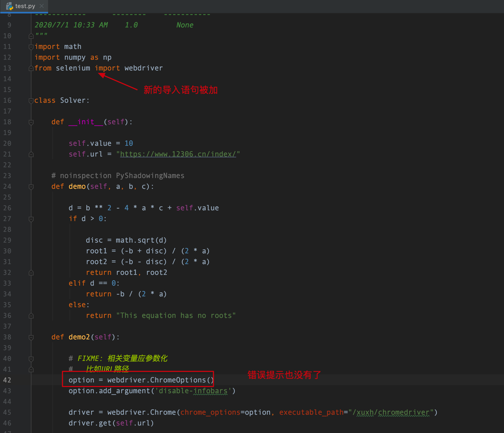Click 'math.sqrt(d)' on line 29
The width and height of the screenshot is (504, 433).
[141, 240]
